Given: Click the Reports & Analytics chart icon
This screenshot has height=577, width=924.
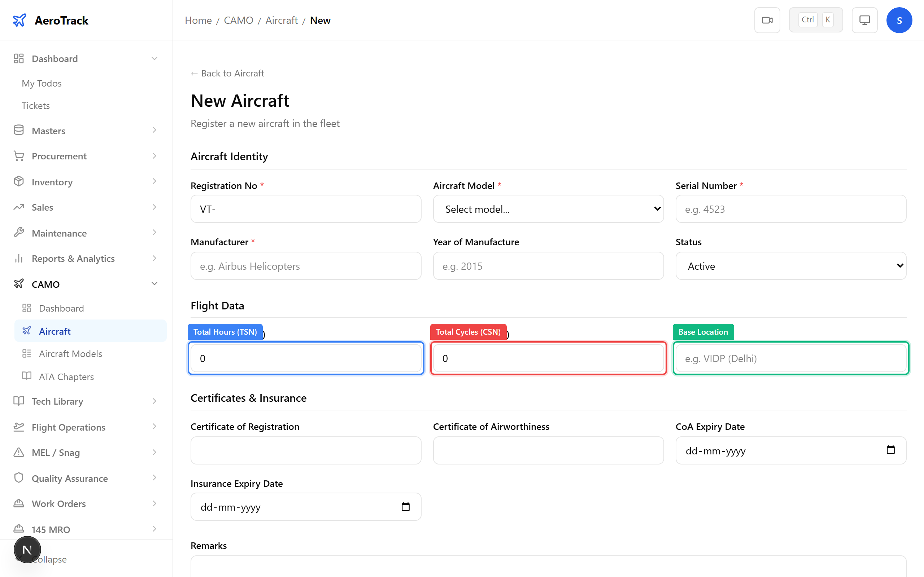Looking at the screenshot, I should point(19,258).
